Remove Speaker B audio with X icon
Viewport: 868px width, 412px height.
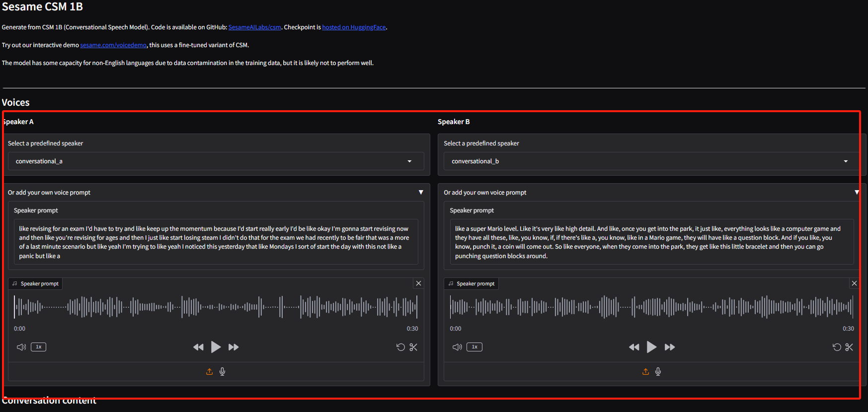point(854,283)
